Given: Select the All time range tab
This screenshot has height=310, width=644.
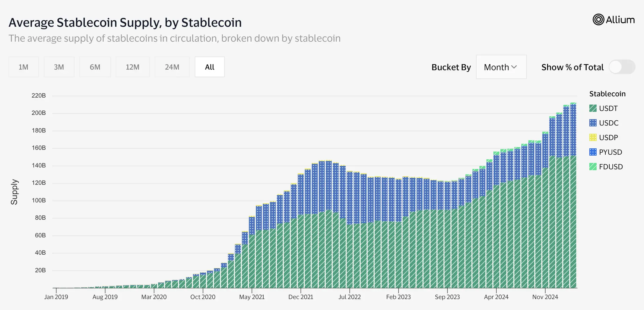Looking at the screenshot, I should (210, 67).
